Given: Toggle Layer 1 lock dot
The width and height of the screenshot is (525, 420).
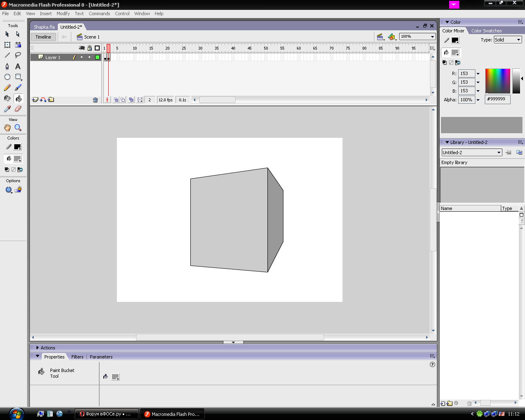Looking at the screenshot, I should 89,57.
